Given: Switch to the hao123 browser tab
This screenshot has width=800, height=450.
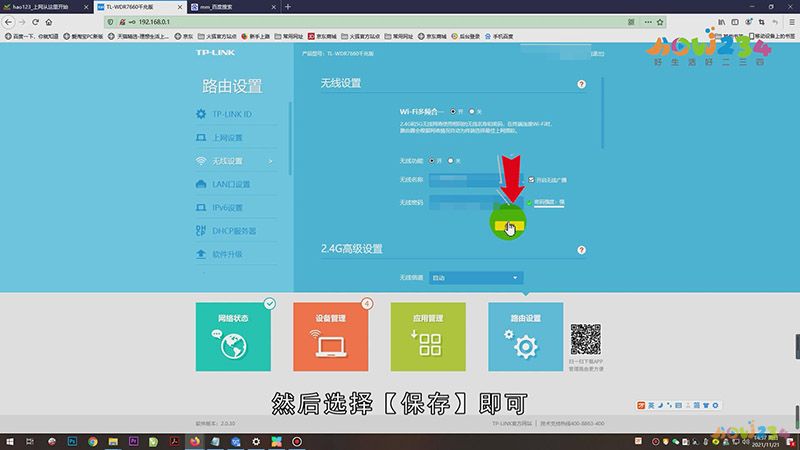Looking at the screenshot, I should pyautogui.click(x=46, y=7).
